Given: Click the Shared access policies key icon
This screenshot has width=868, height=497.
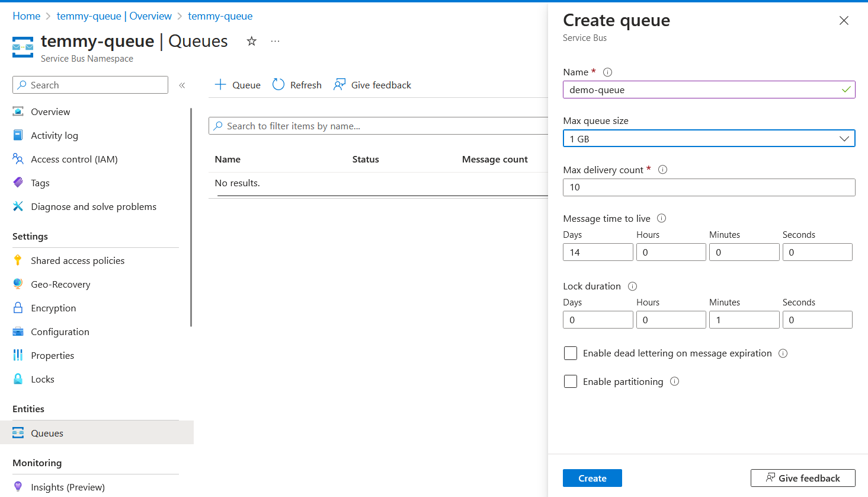Looking at the screenshot, I should click(x=18, y=260).
